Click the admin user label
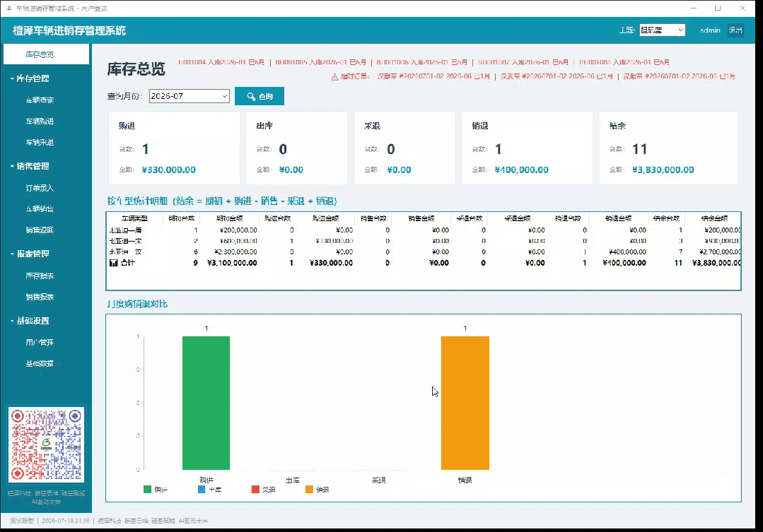Viewport: 763px width, 532px height. [x=710, y=30]
